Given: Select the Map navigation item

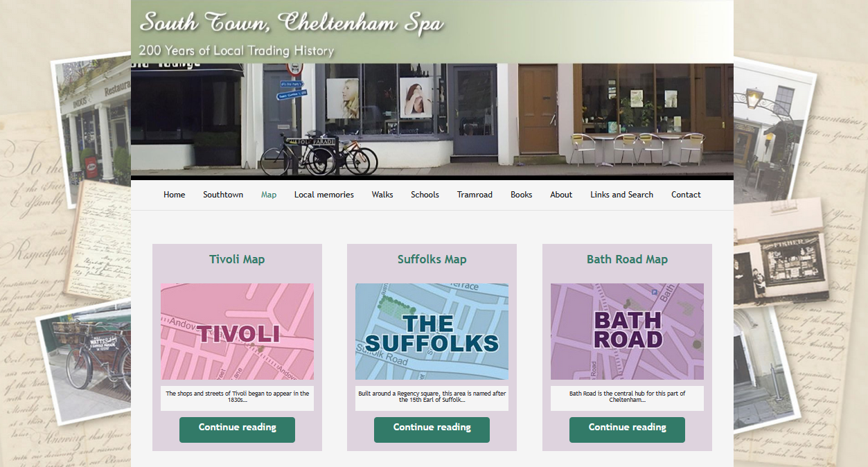Looking at the screenshot, I should coord(269,195).
